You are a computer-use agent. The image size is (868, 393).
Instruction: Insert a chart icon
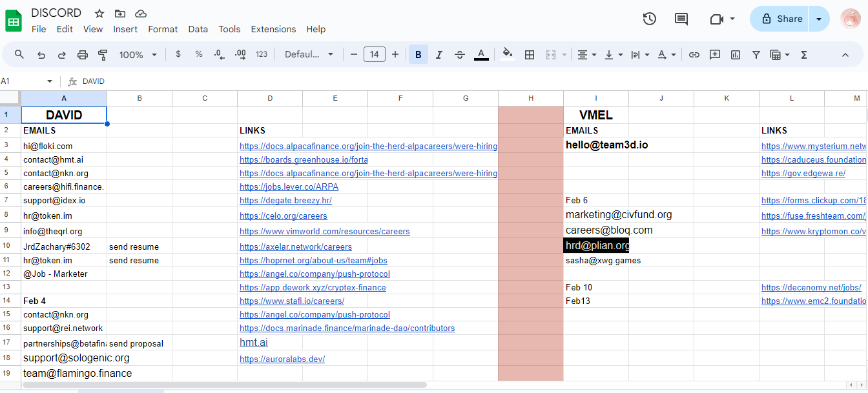point(736,55)
